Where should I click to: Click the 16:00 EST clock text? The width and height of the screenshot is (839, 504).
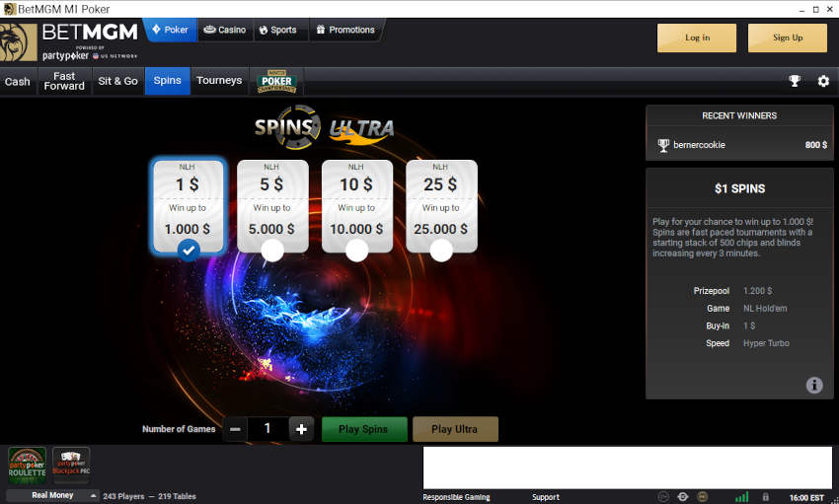[x=806, y=497]
